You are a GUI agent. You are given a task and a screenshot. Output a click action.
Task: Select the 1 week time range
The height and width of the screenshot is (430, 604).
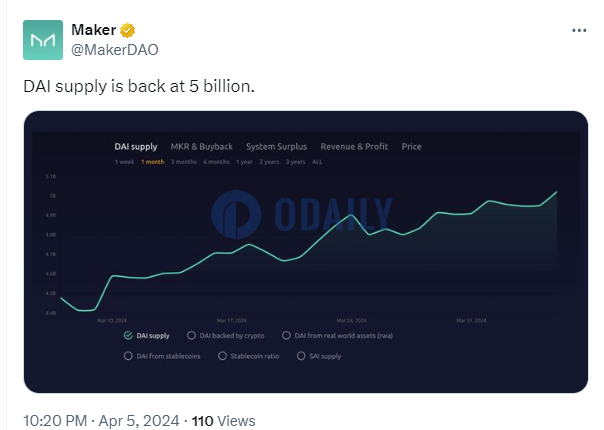pos(124,162)
